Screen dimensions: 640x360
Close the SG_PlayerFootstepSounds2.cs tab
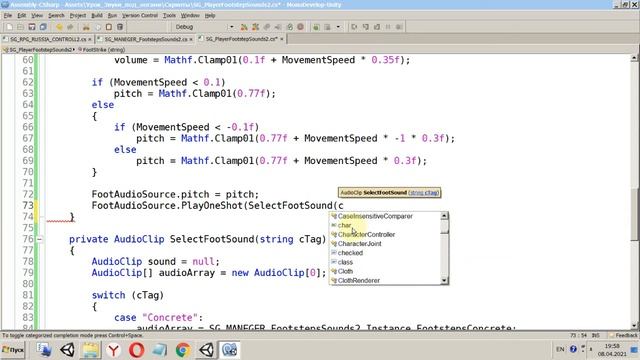[x=282, y=39]
